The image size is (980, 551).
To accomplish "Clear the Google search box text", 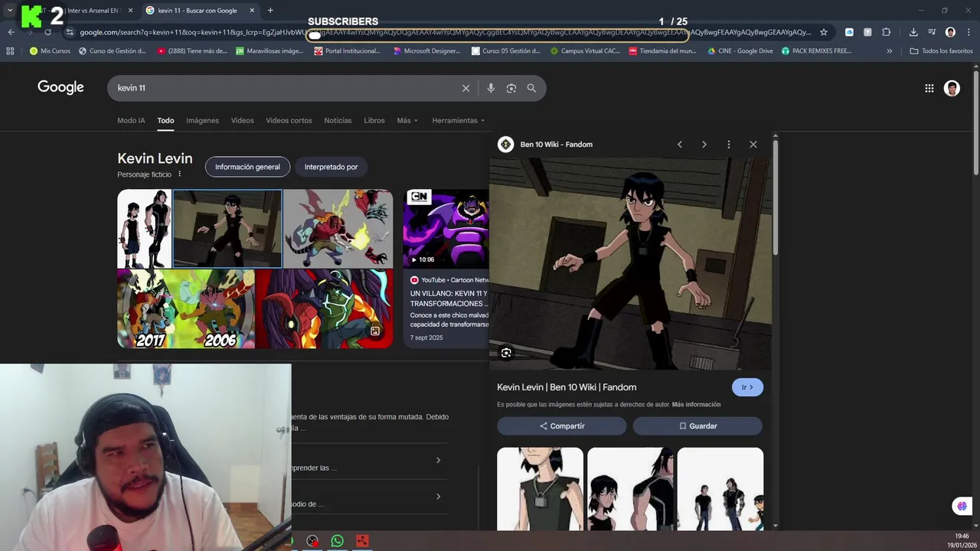I will click(465, 88).
